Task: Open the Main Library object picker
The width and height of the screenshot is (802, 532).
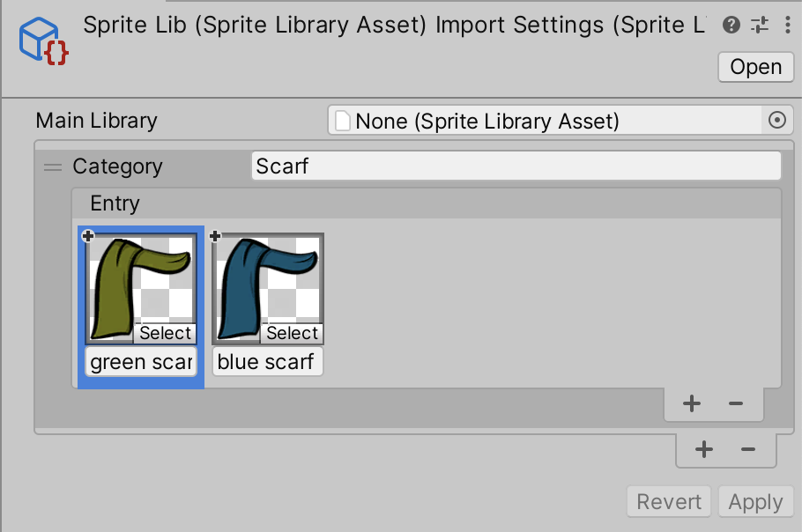Action: pos(776,121)
